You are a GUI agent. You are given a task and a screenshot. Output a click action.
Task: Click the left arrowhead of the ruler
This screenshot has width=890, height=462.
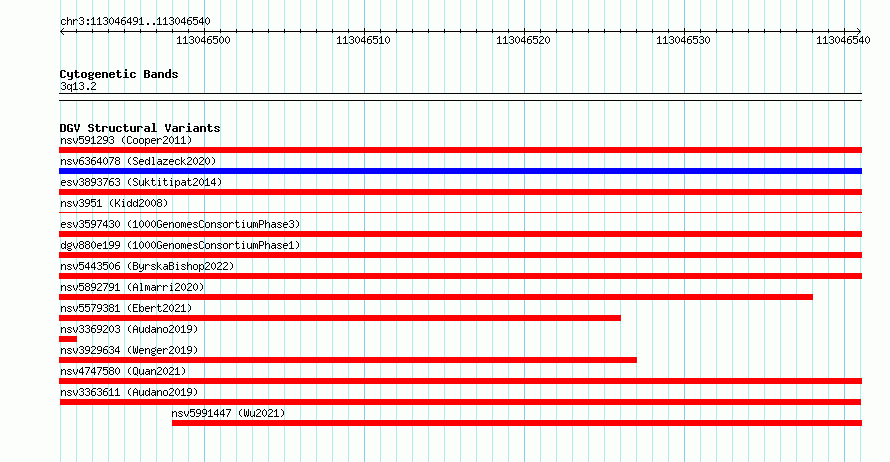[62, 32]
